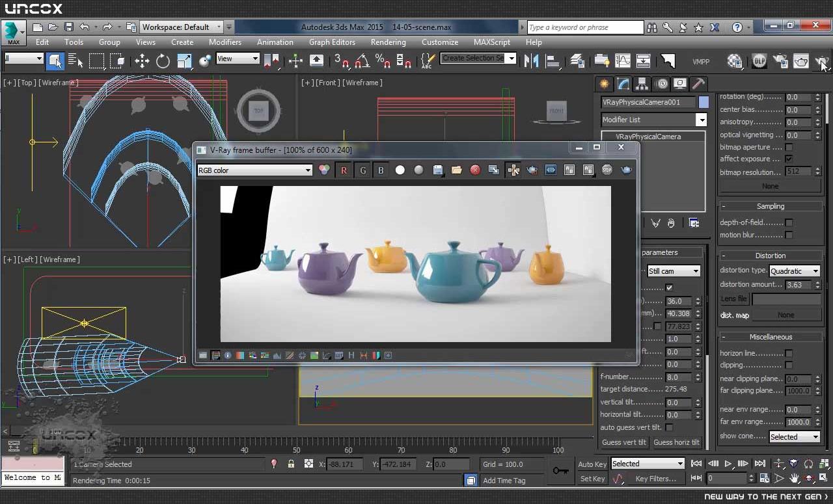This screenshot has width=833, height=504.
Task: Toggle the red R channel button
Action: pyautogui.click(x=344, y=170)
